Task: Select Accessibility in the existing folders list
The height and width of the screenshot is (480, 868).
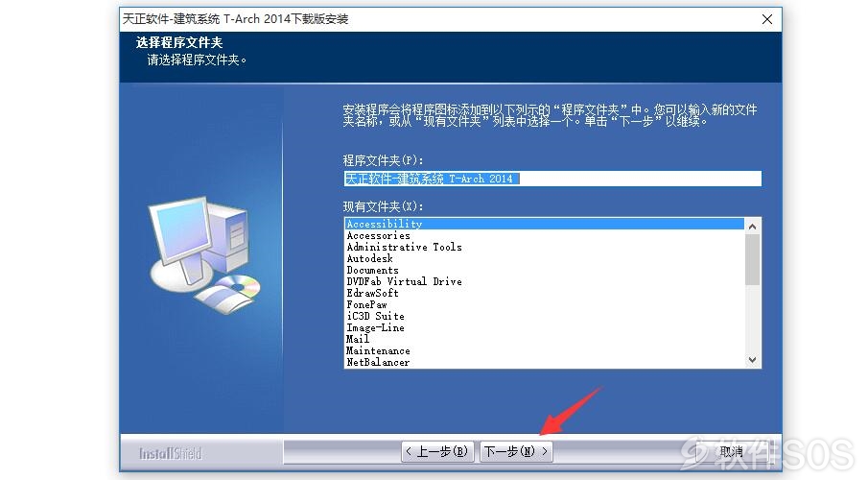Action: click(x=544, y=224)
